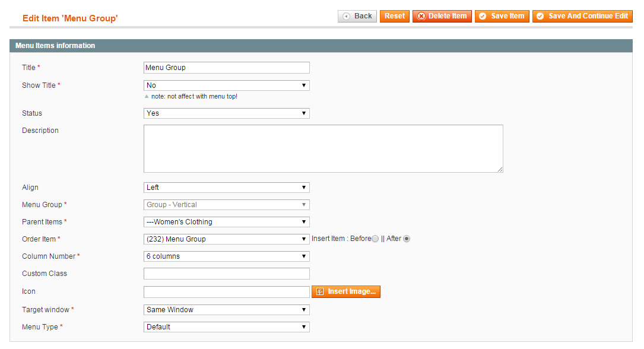This screenshot has width=644, height=349.
Task: Click Save And Continue Edit button
Action: click(x=582, y=16)
